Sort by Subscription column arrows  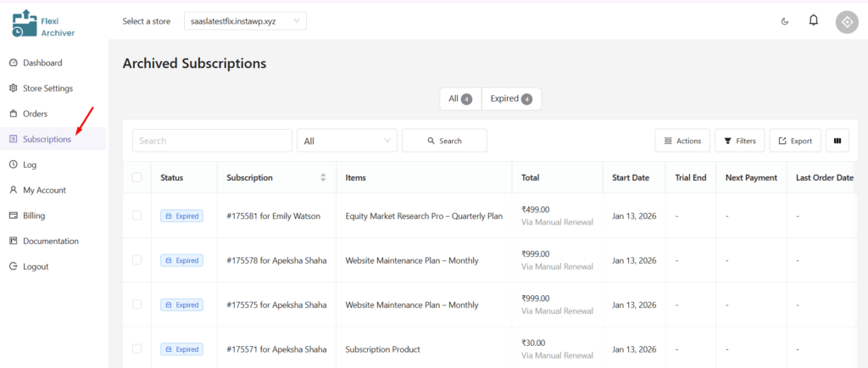pos(323,177)
